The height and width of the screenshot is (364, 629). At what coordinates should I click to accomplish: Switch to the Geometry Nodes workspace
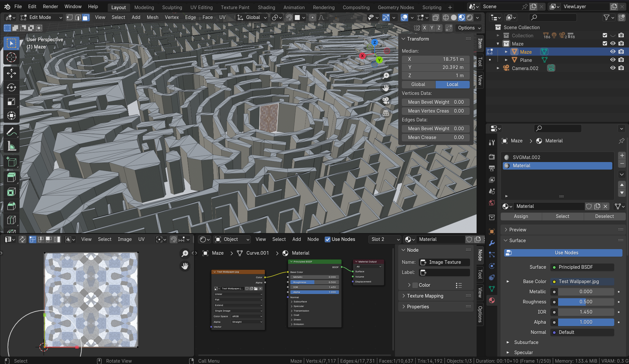[396, 7]
